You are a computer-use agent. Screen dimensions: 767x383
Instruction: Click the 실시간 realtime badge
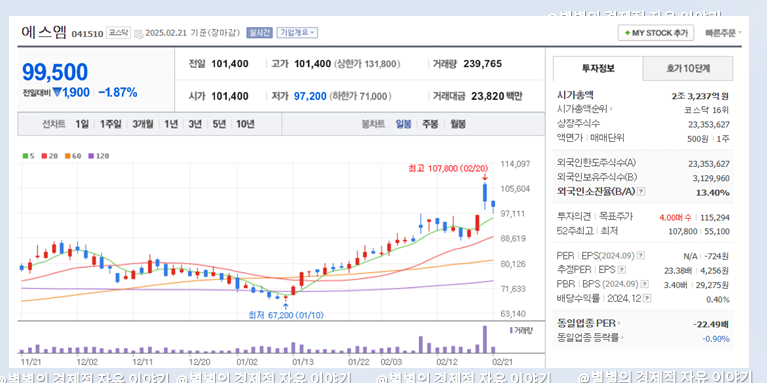tap(259, 33)
